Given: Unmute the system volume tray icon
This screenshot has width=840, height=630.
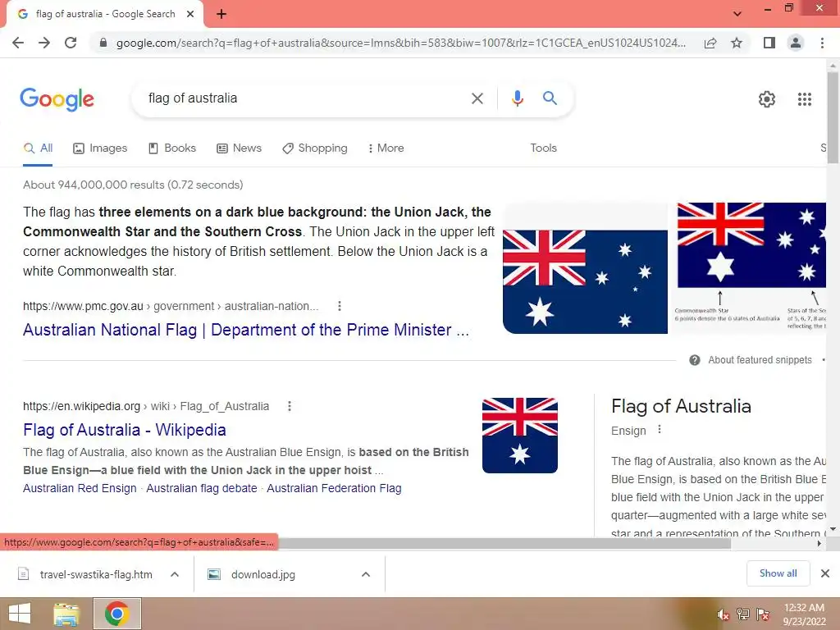Looking at the screenshot, I should pyautogui.click(x=723, y=615).
